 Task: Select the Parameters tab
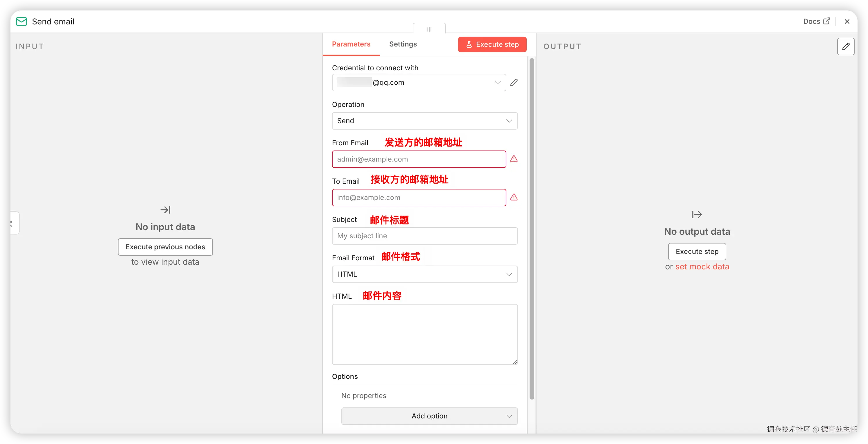click(x=351, y=44)
